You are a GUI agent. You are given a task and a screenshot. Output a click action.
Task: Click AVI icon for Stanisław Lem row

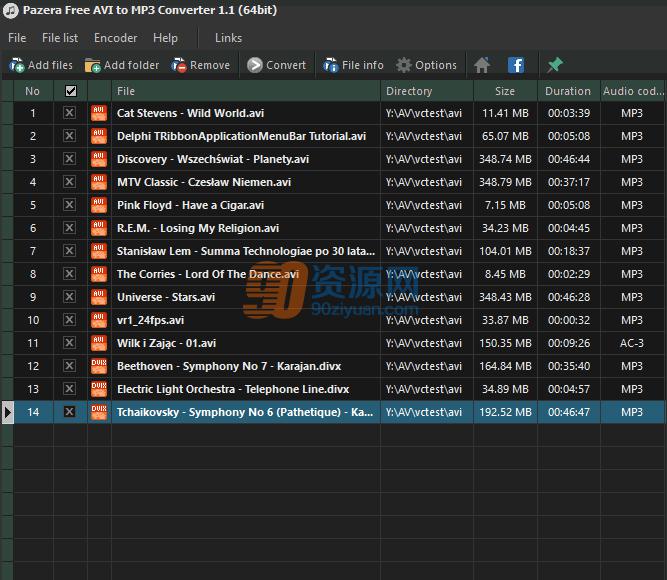click(x=99, y=251)
